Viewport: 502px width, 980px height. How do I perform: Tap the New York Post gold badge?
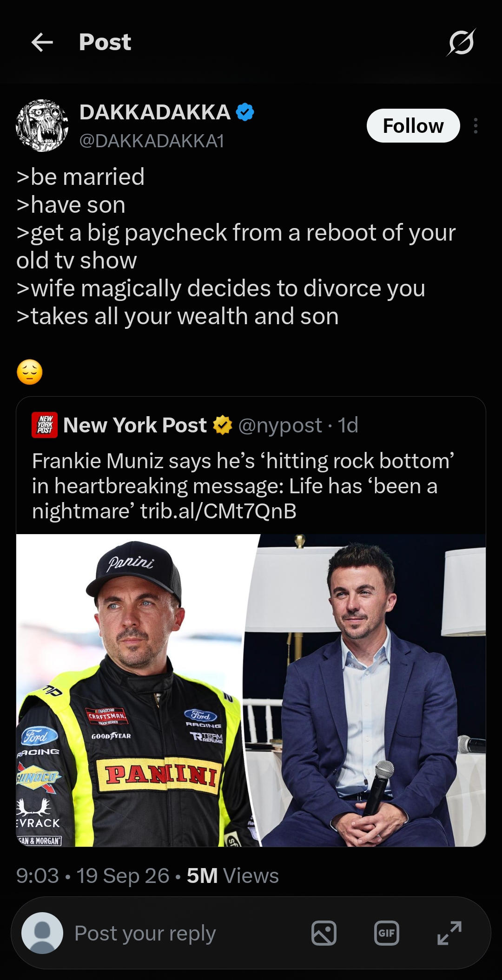[x=223, y=425]
